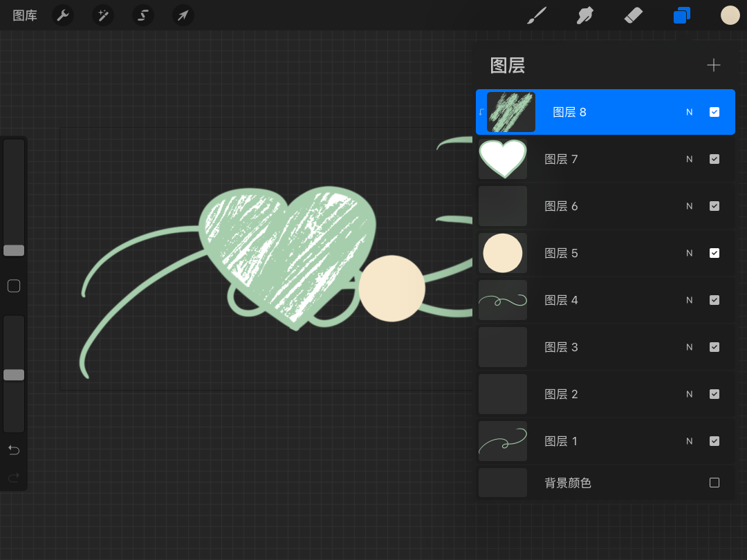Close the Layers panel via its icon
This screenshot has width=747, height=560.
point(682,15)
